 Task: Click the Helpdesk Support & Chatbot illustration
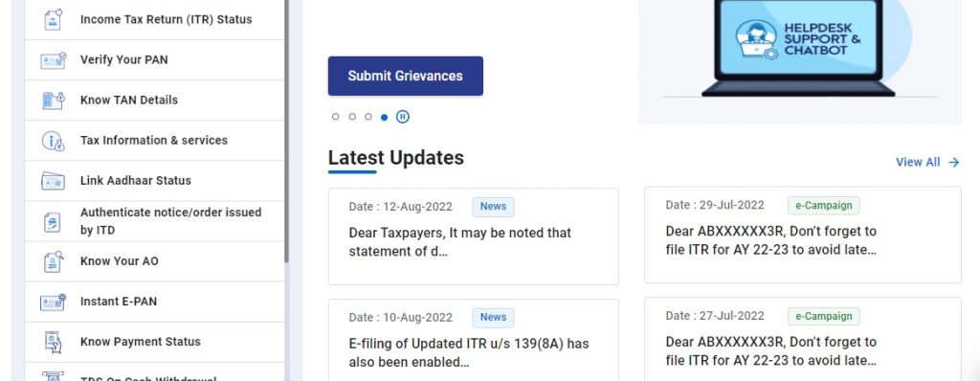pos(799,61)
